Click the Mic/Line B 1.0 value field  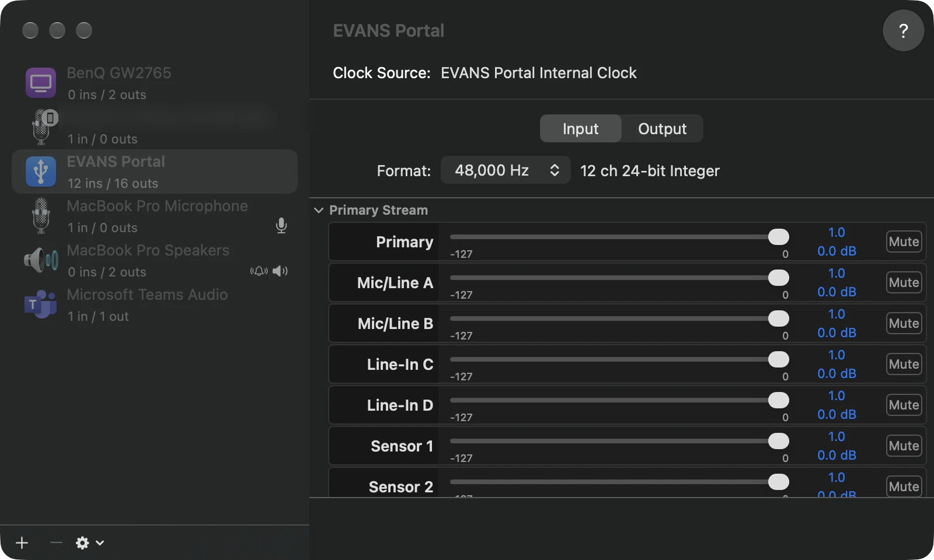(837, 314)
